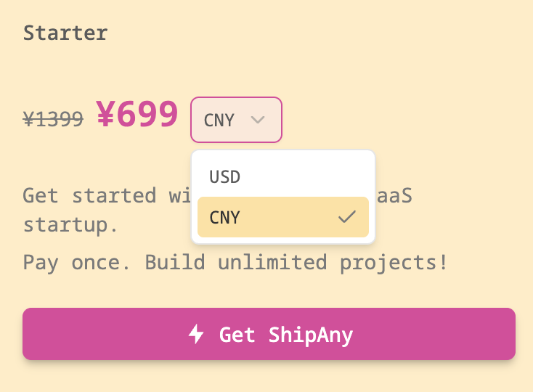Click the word "startup." in the description
Viewport: 533px width, 392px height.
point(70,224)
